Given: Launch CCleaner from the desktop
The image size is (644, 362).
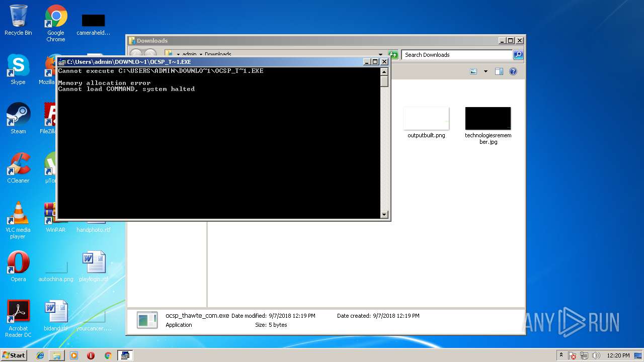Looking at the screenshot, I should point(18,168).
